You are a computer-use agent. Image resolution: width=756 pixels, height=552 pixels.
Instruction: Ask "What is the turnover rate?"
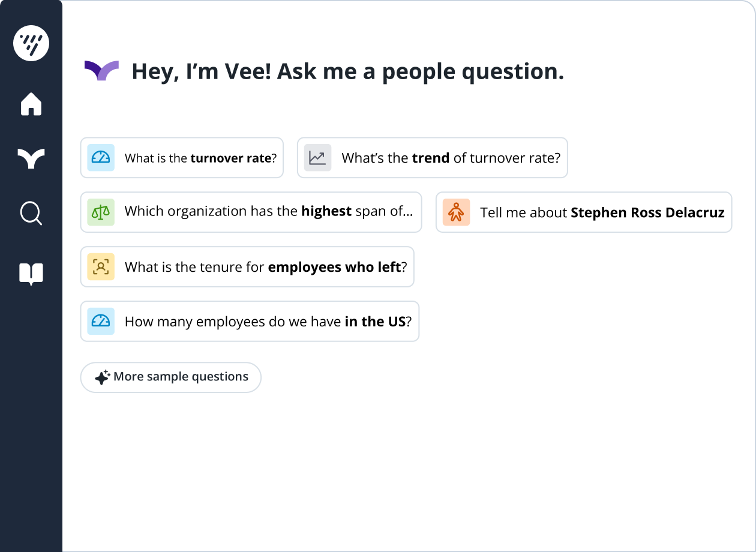[x=182, y=158]
